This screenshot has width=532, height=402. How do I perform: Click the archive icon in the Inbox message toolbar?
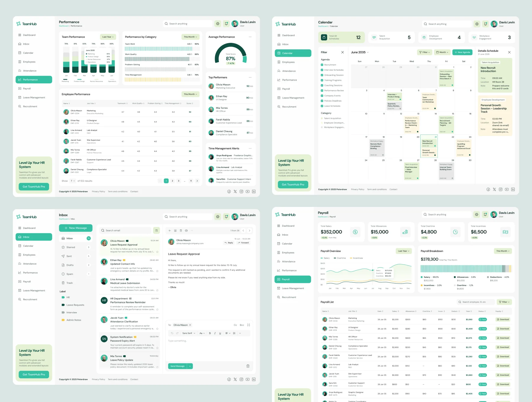(175, 231)
